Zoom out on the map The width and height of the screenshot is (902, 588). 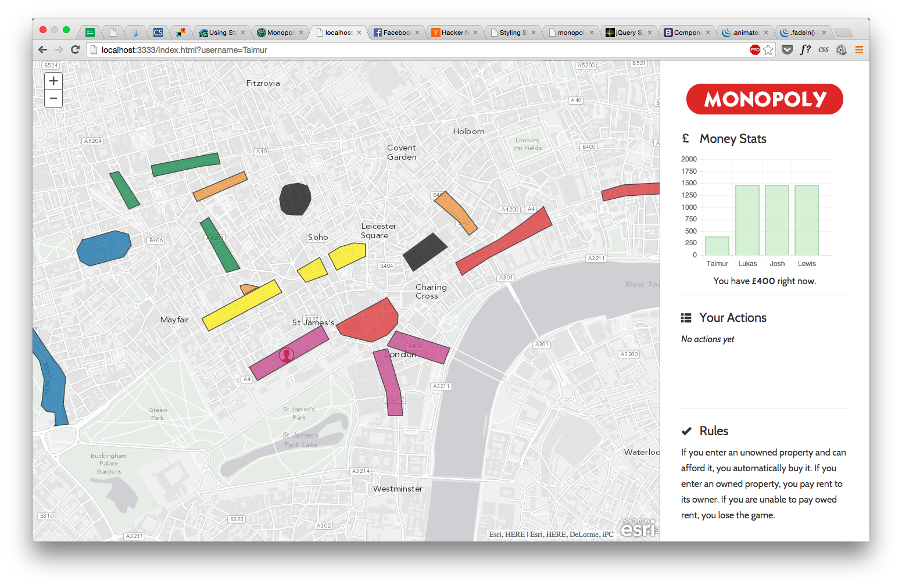tap(53, 99)
